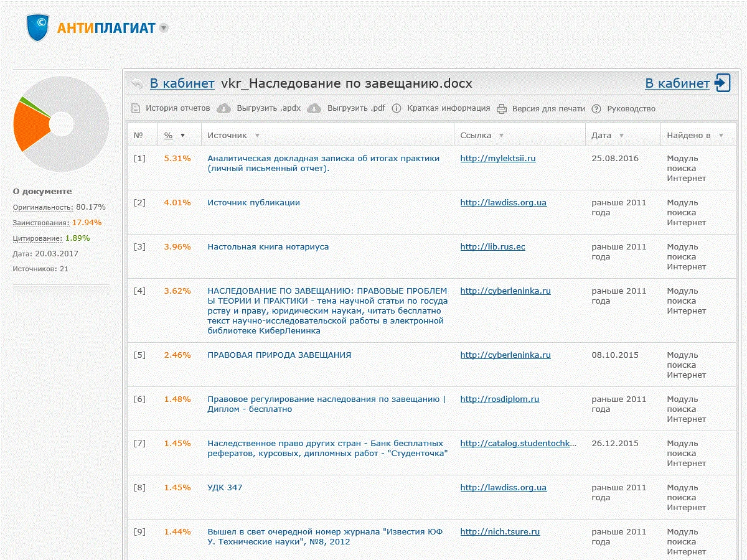This screenshot has width=747, height=560.
Task: Open source titled Настольная книга нотариуса
Action: tap(268, 246)
